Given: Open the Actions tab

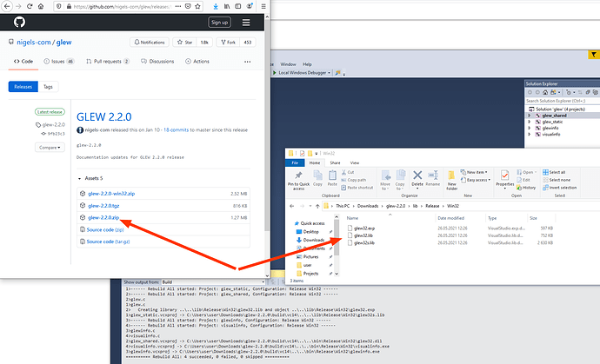Looking at the screenshot, I should (197, 62).
